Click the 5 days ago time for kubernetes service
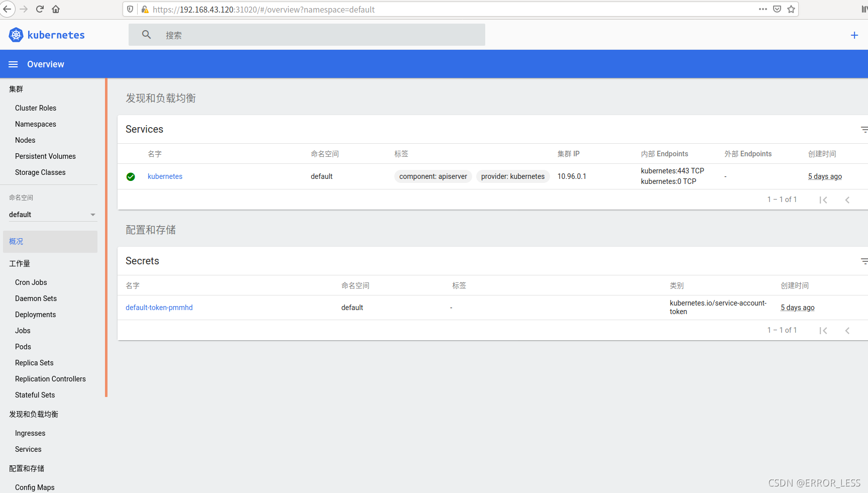This screenshot has height=493, width=868. 825,176
